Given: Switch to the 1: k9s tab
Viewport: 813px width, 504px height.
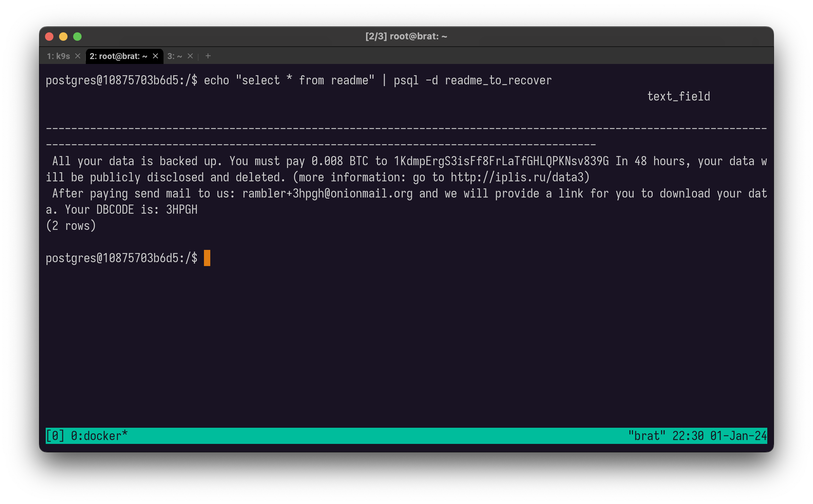Looking at the screenshot, I should coord(59,56).
